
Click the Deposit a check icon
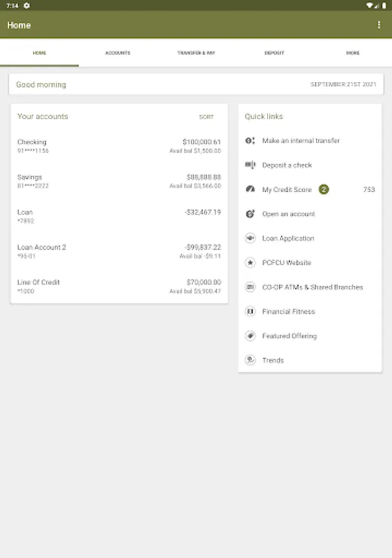[250, 165]
